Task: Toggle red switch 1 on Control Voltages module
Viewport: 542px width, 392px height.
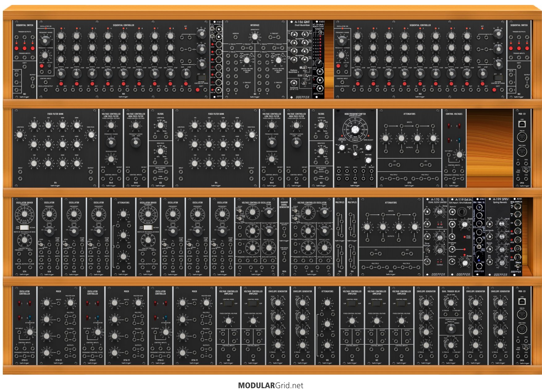Action: point(449,126)
